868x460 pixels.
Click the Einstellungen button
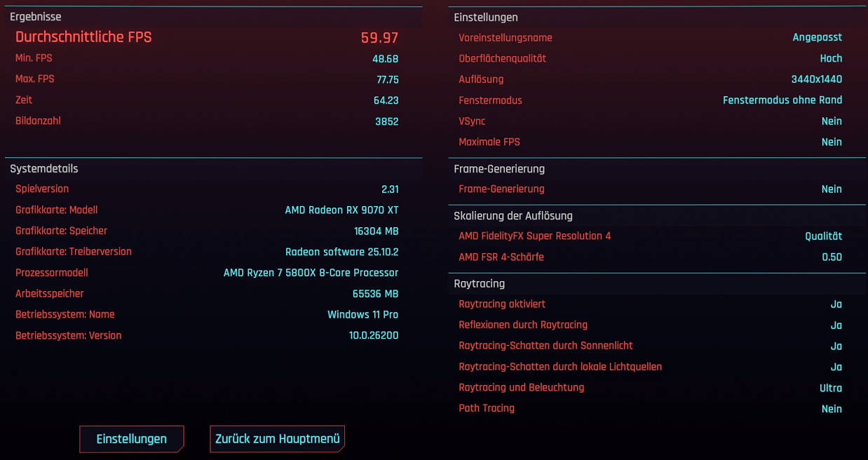point(131,438)
